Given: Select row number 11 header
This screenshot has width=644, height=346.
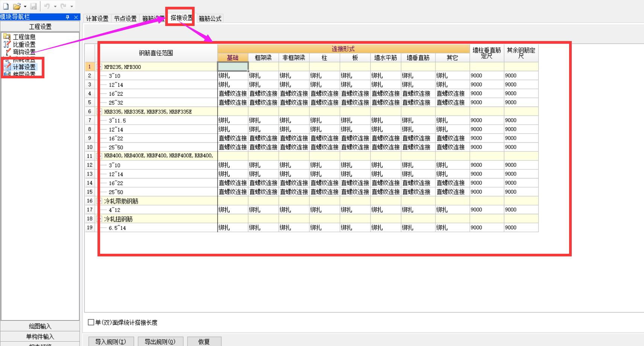Looking at the screenshot, I should pyautogui.click(x=90, y=156).
